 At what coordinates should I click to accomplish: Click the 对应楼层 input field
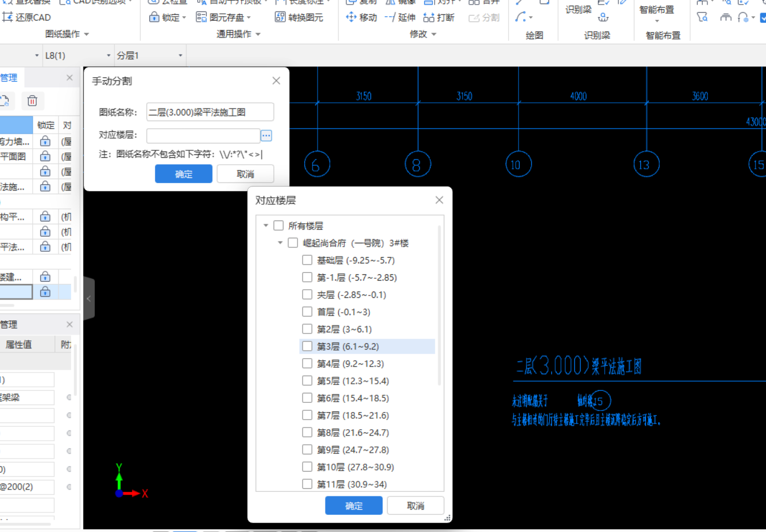203,135
